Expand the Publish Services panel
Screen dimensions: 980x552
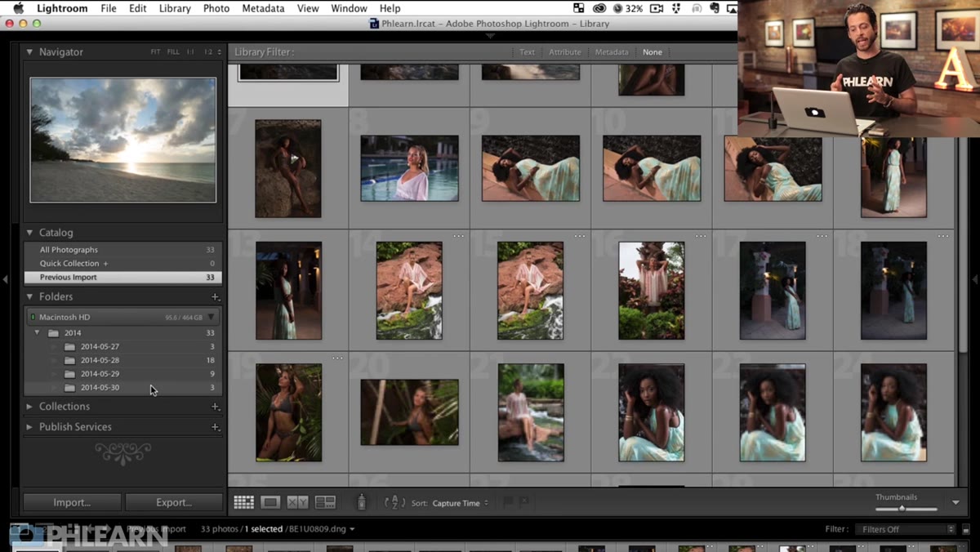point(29,426)
